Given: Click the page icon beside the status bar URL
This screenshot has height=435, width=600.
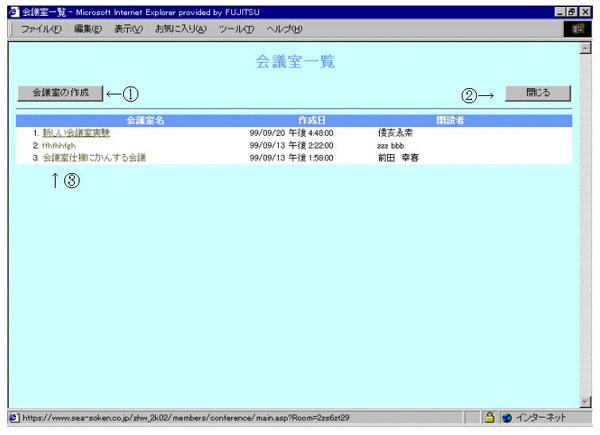Looking at the screenshot, I should (12, 416).
